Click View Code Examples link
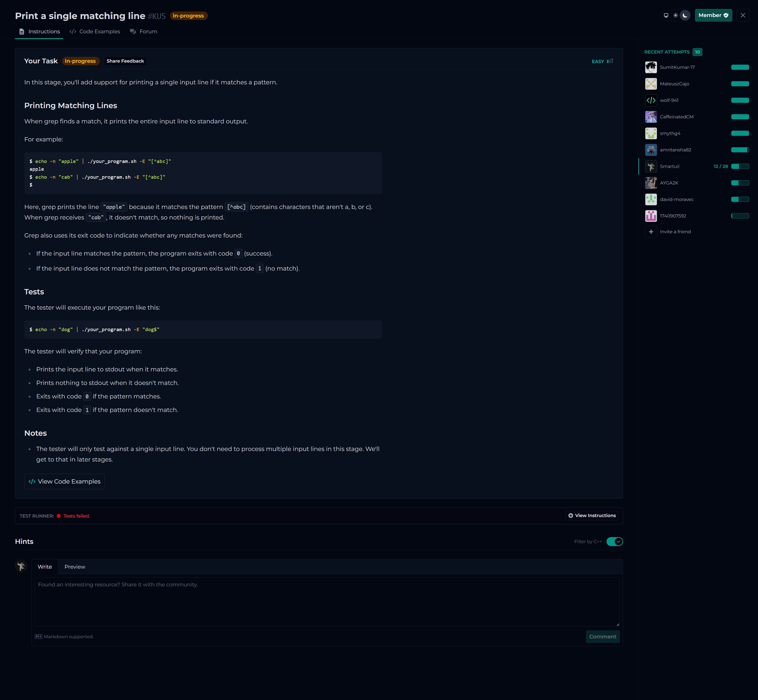 (x=64, y=482)
